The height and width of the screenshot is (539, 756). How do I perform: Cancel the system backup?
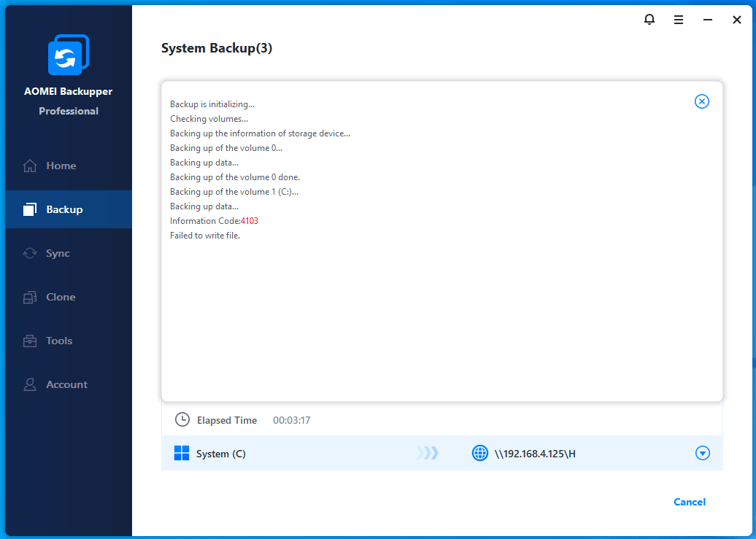point(690,502)
